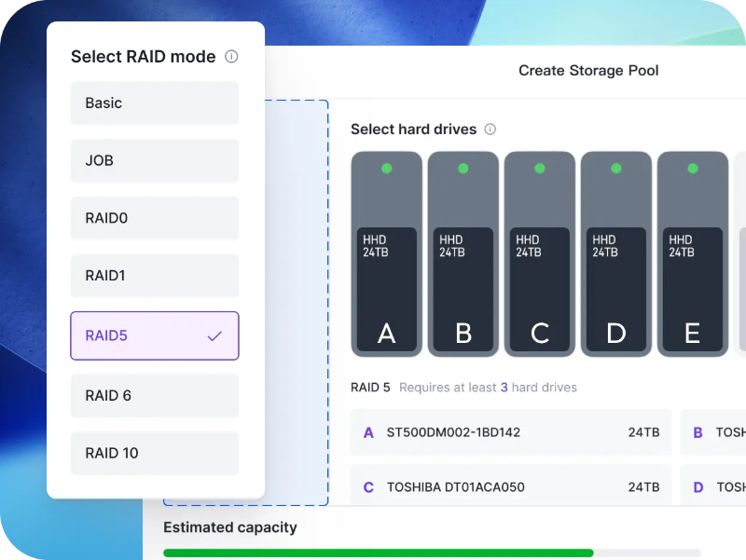Toggle the TOSHIBA DT01ACA050 drive selection
Image resolution: width=746 pixels, height=560 pixels.
pos(510,486)
